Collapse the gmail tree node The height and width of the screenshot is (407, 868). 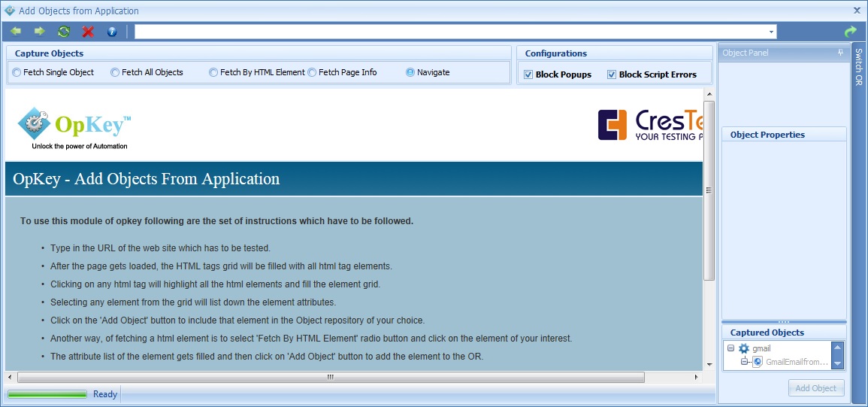coord(730,348)
